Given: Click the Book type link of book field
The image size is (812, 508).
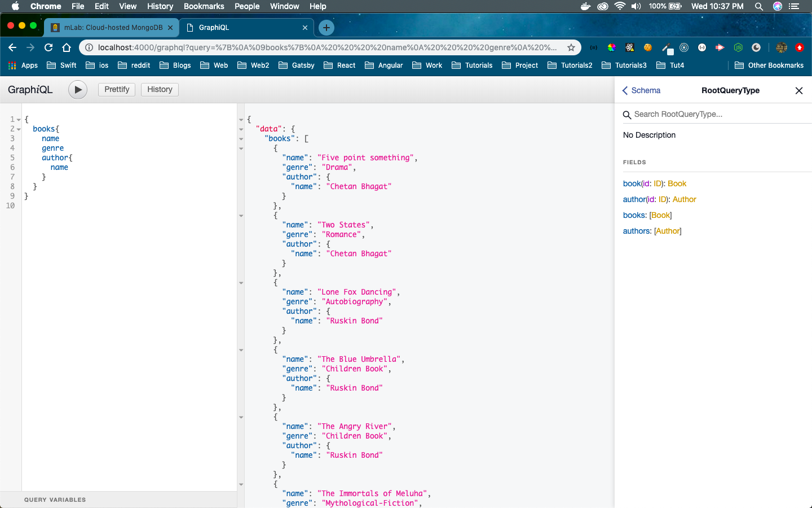Looking at the screenshot, I should coord(677,183).
